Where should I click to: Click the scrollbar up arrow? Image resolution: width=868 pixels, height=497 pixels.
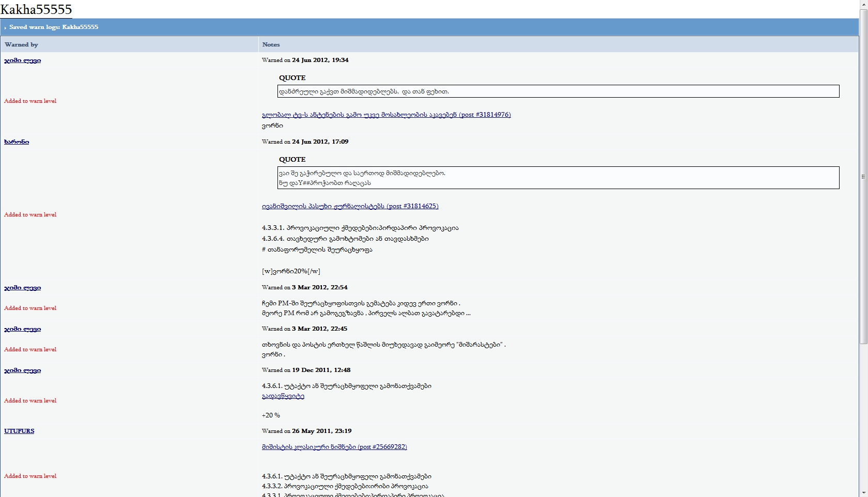pos(863,4)
